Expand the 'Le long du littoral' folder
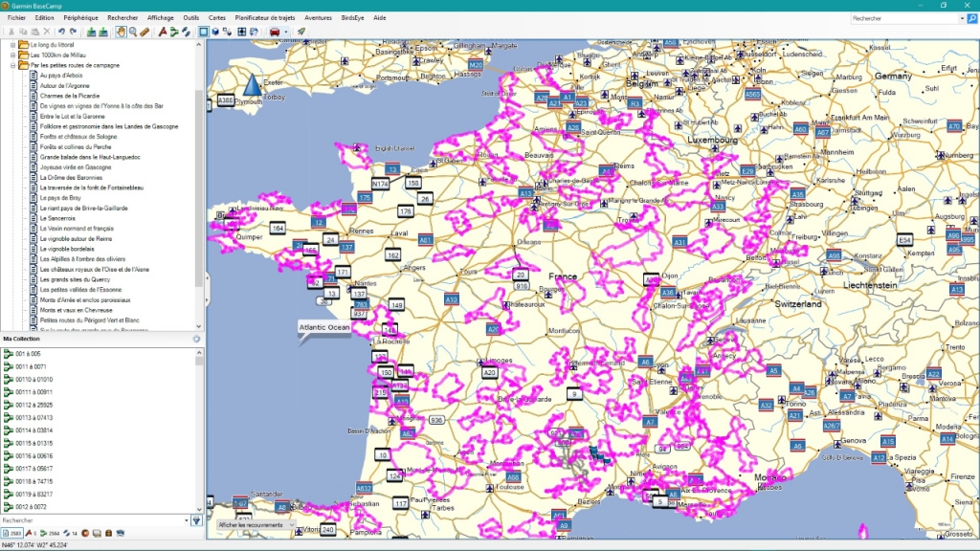 12,45
